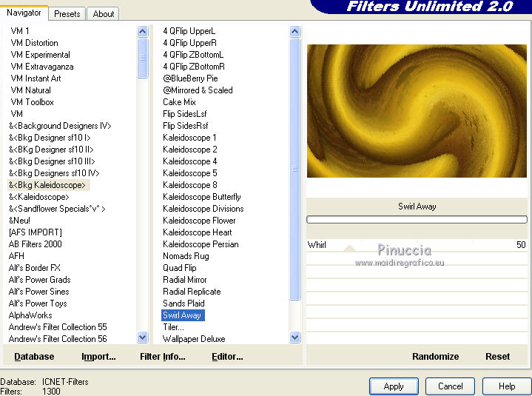Screen dimensions: 532x396
Task: Select VM Toolbox category
Action: [32, 102]
